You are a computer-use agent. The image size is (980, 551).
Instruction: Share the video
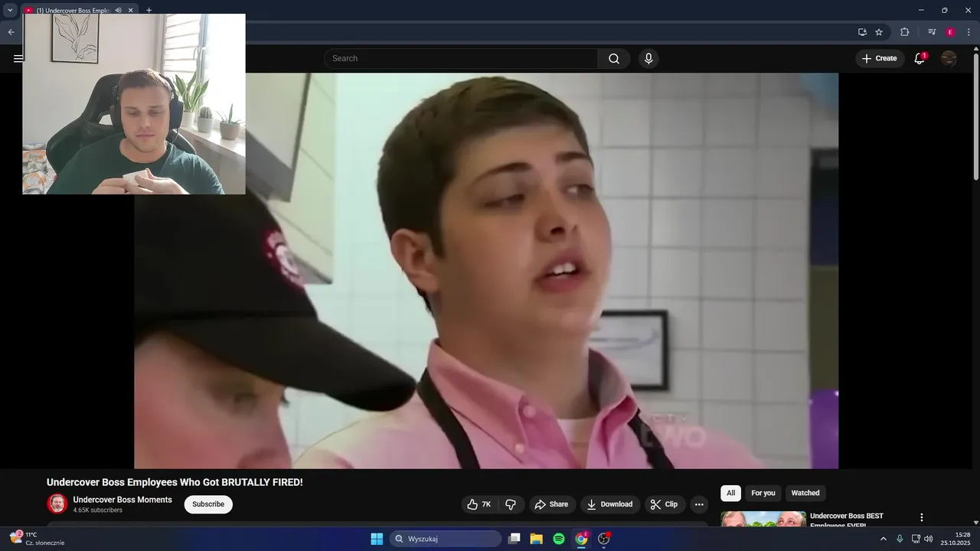pos(551,504)
